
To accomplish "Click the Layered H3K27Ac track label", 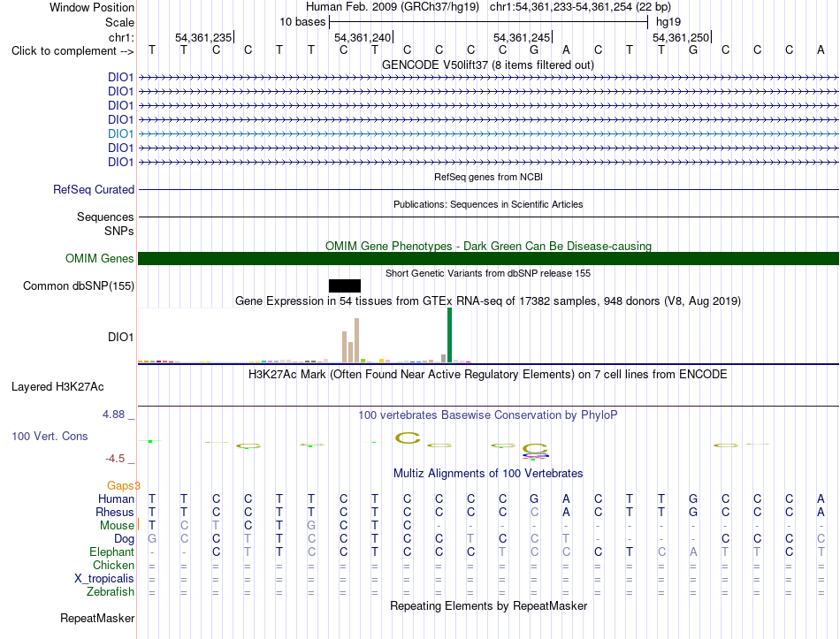I will point(57,387).
